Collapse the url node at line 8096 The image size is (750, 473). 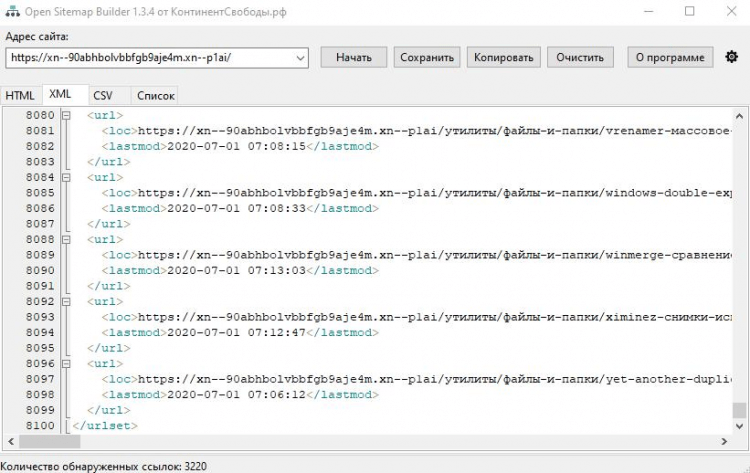click(66, 364)
